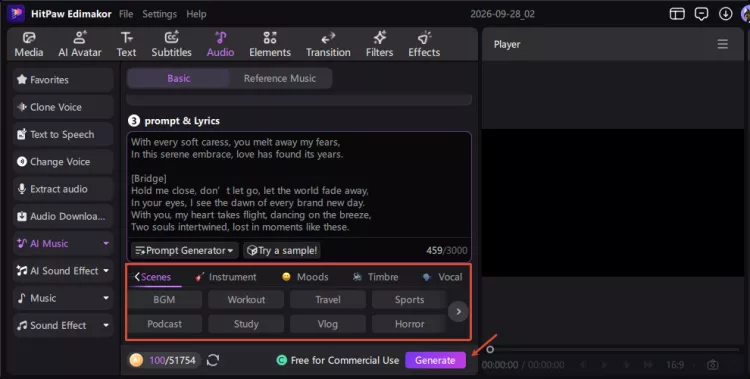Refresh the credits count

213,360
